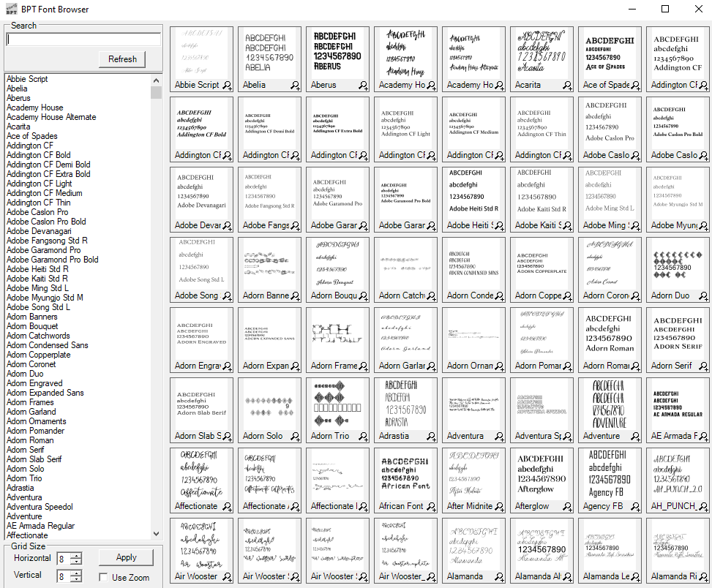
Task: Select Adorn Pomander in the font list
Action: [35, 431]
